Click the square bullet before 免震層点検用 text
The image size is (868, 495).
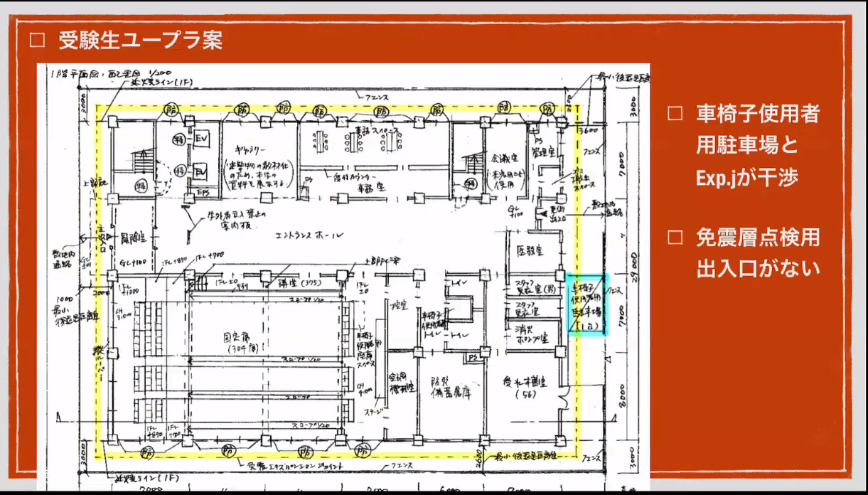tap(675, 238)
